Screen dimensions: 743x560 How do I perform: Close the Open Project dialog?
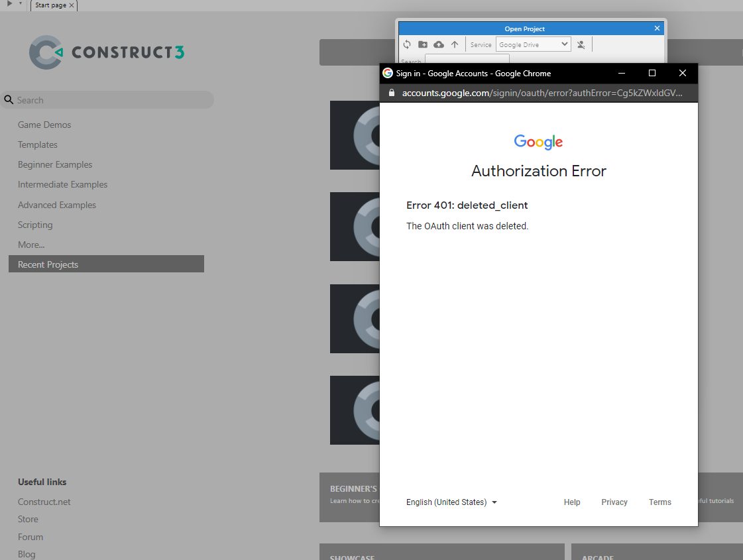coord(657,28)
